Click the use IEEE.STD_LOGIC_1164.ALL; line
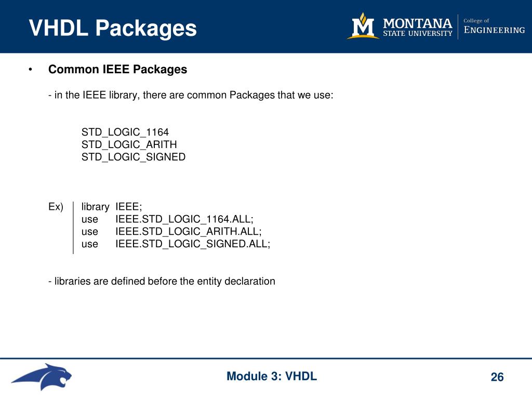The width and height of the screenshot is (532, 399). click(x=167, y=219)
